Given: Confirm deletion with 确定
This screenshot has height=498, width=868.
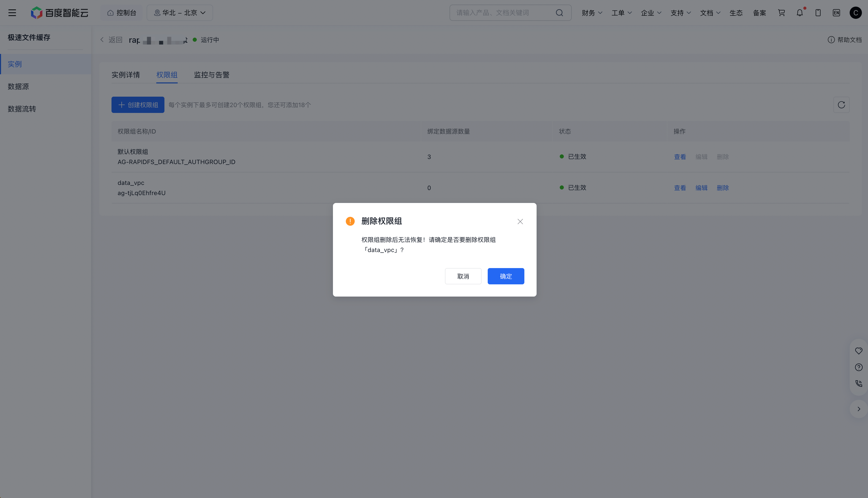Looking at the screenshot, I should (506, 276).
